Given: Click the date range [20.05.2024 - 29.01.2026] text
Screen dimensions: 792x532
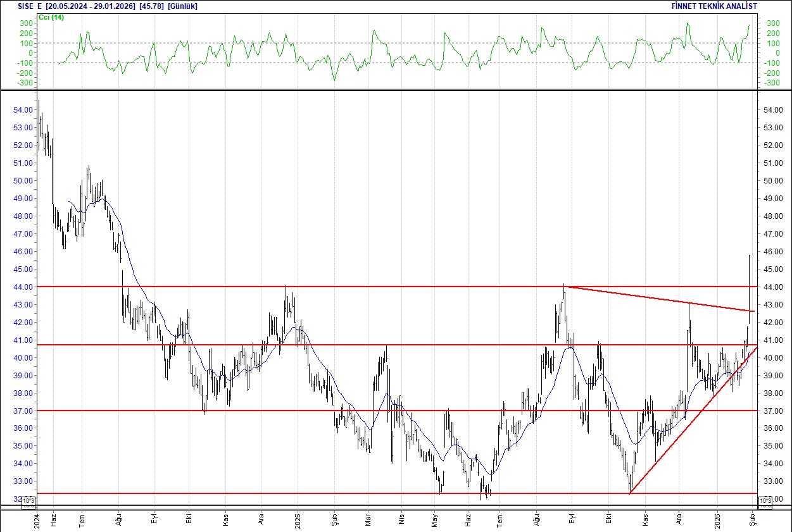Looking at the screenshot, I should 92,5.
